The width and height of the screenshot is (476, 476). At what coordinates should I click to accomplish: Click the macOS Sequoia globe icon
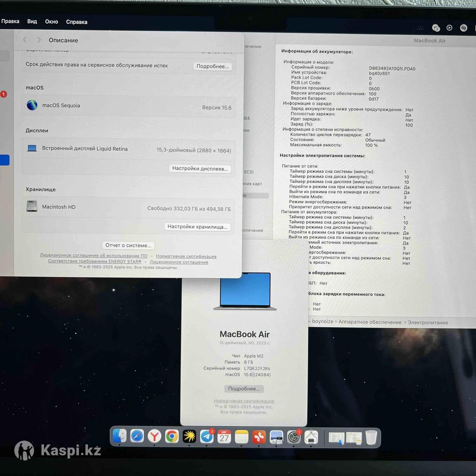coord(32,105)
